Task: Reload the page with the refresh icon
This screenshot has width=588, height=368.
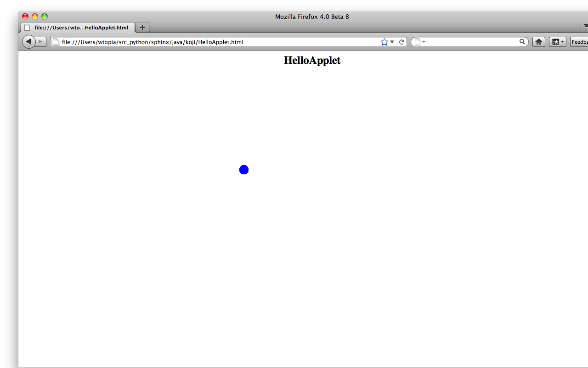Action: tap(402, 42)
